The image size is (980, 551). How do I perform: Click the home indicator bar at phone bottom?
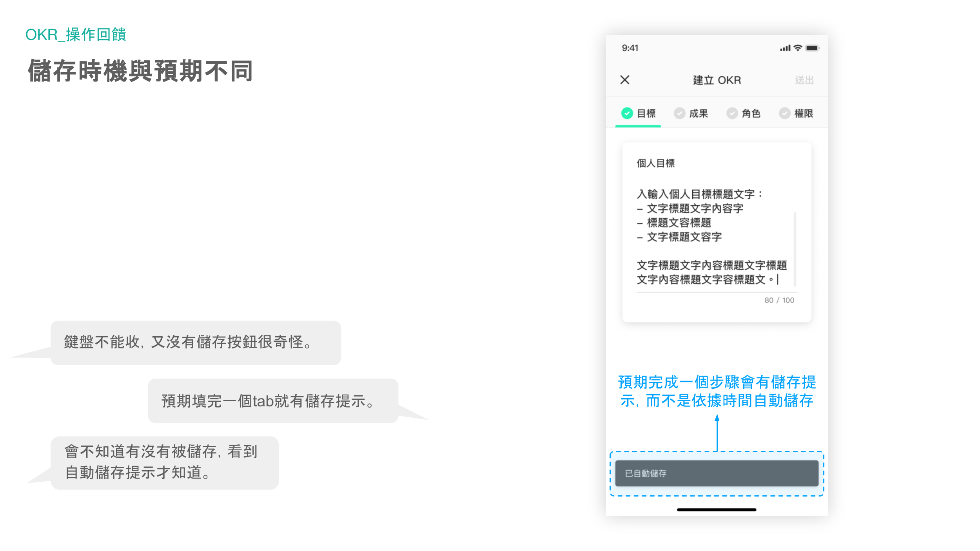coord(717,510)
